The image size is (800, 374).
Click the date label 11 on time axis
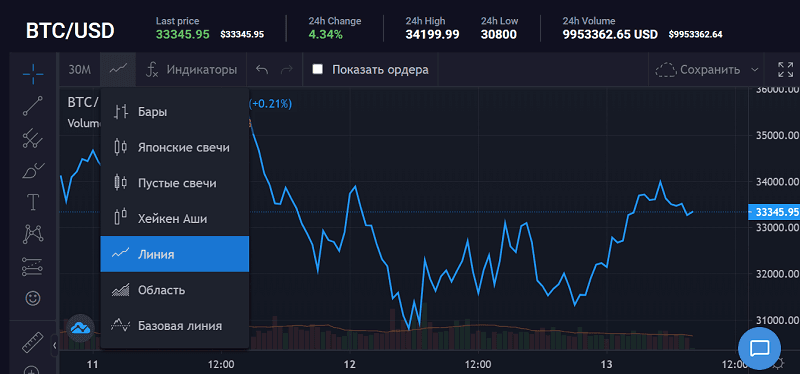pyautogui.click(x=93, y=365)
